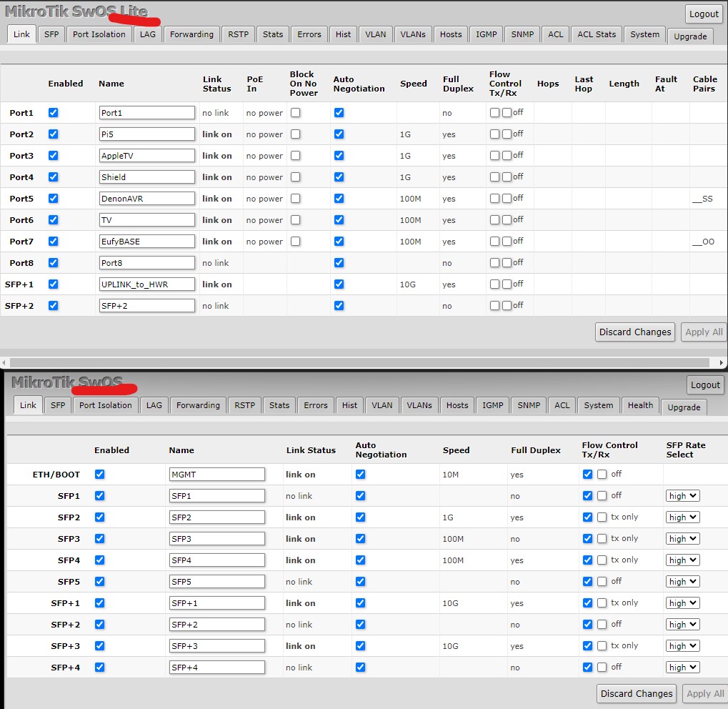The image size is (728, 709).
Task: Toggle Enabled checkbox for Port5 DenonAVR
Action: click(x=54, y=199)
